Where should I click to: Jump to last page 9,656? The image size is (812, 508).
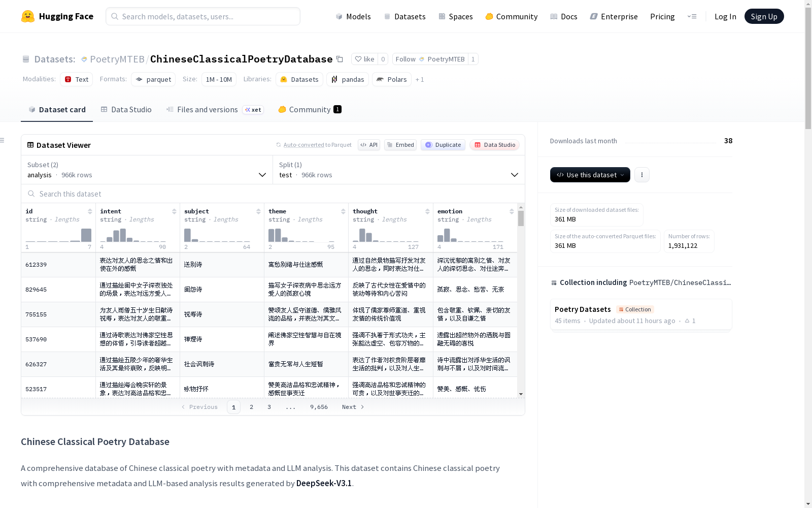(x=319, y=407)
